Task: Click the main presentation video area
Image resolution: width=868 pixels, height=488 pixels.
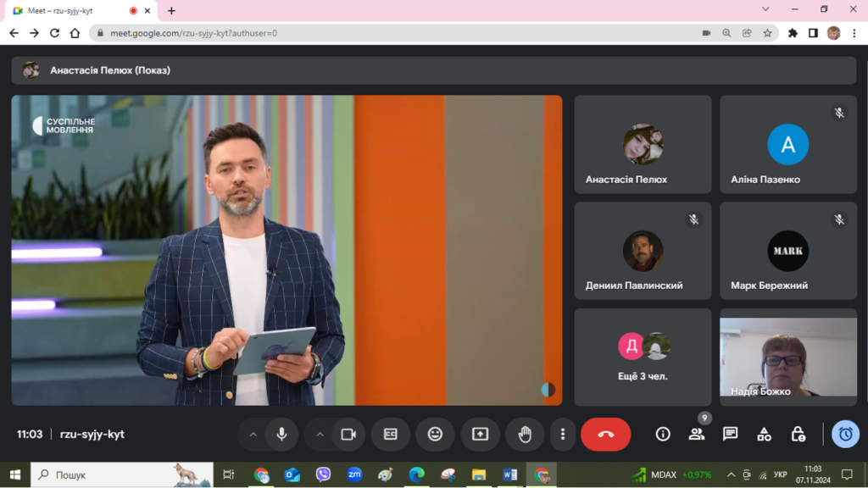Action: coord(287,250)
